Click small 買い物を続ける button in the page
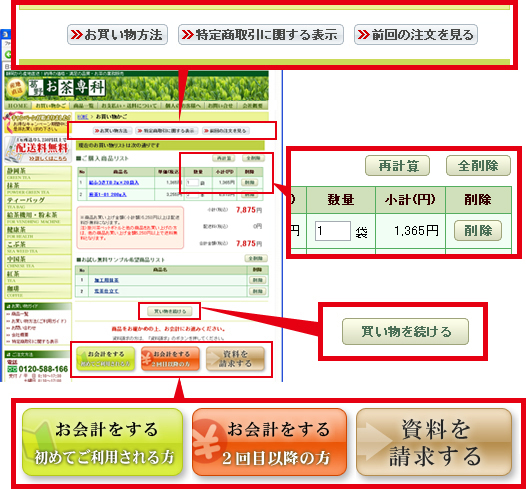The width and height of the screenshot is (526, 489). (x=170, y=311)
